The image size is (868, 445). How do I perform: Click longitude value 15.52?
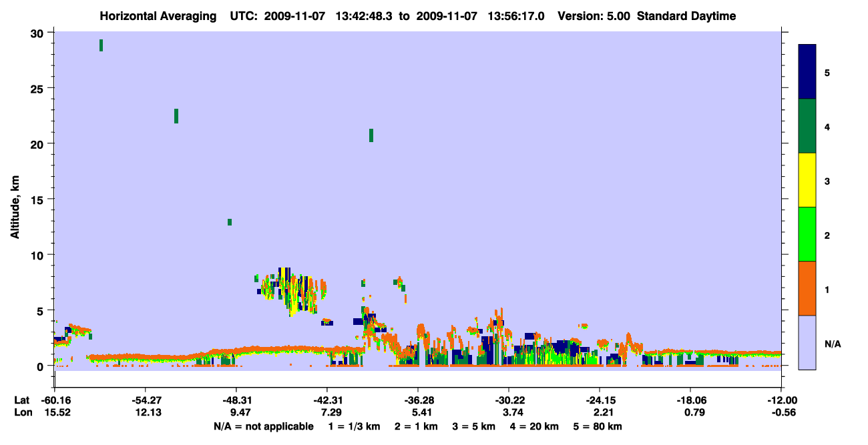tap(57, 412)
